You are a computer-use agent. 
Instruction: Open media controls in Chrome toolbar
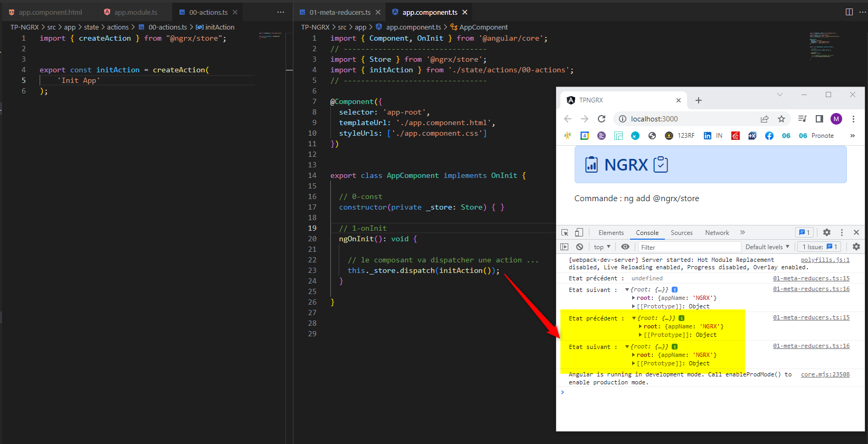click(803, 119)
